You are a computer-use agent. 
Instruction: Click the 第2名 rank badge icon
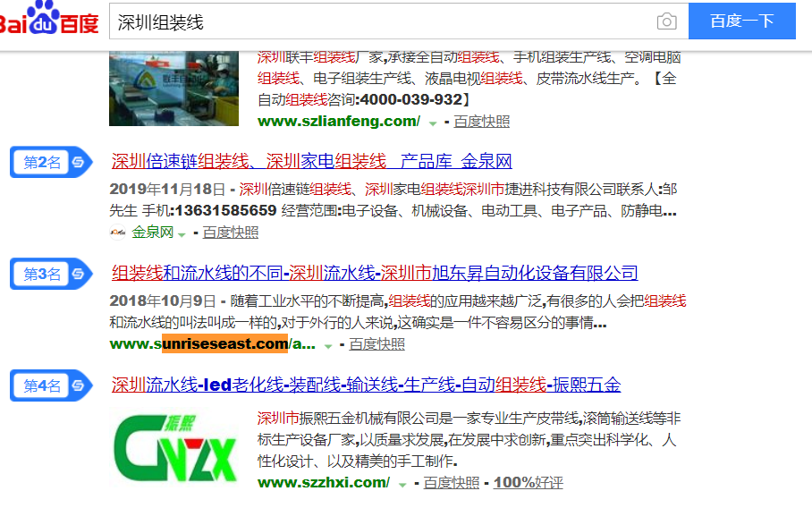click(x=51, y=162)
